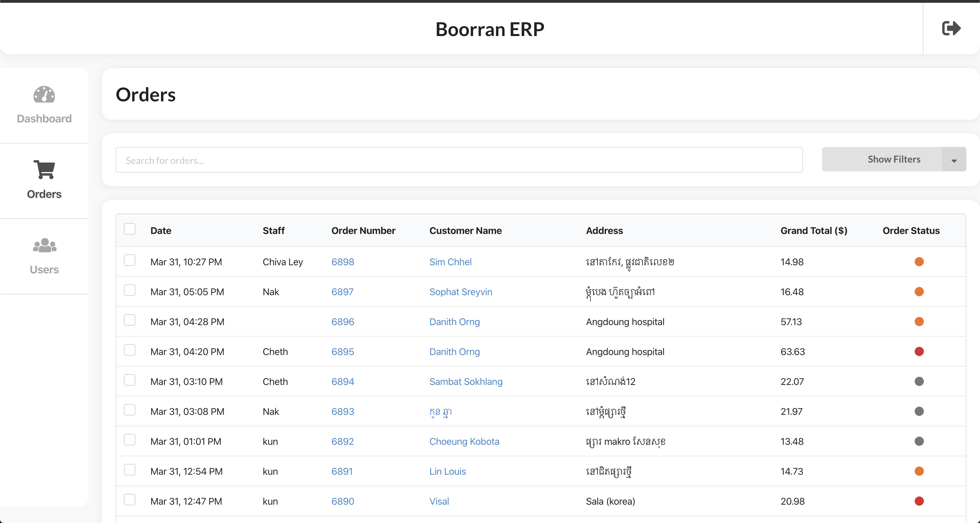980x523 pixels.
Task: Open order number 6892 link
Action: point(343,442)
